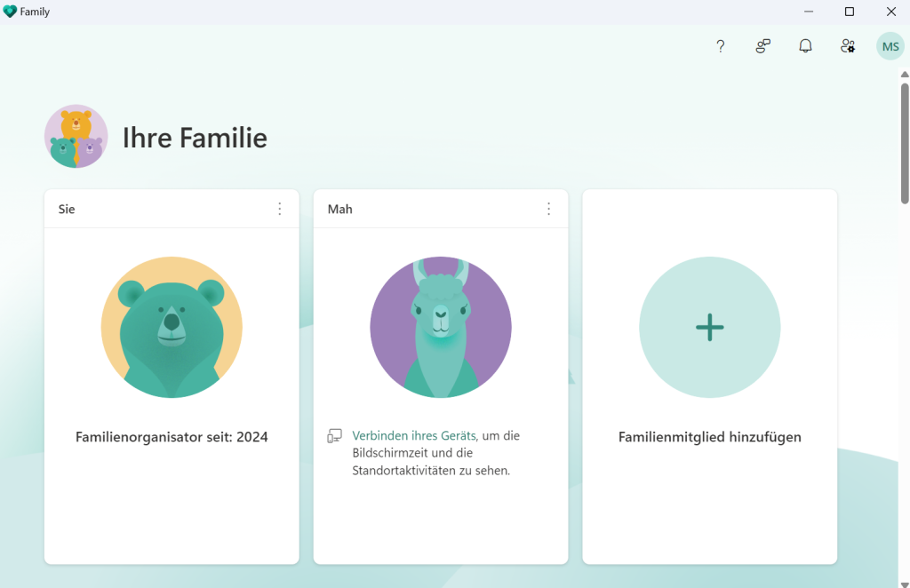Click the MS account avatar
This screenshot has height=588, width=910.
pyautogui.click(x=890, y=46)
